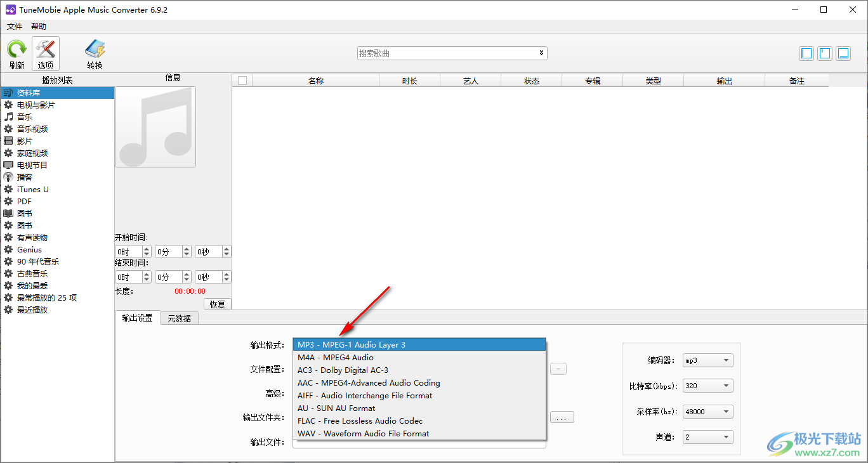Switch to first layout view icon
Image resolution: width=868 pixels, height=463 pixels.
[x=806, y=53]
